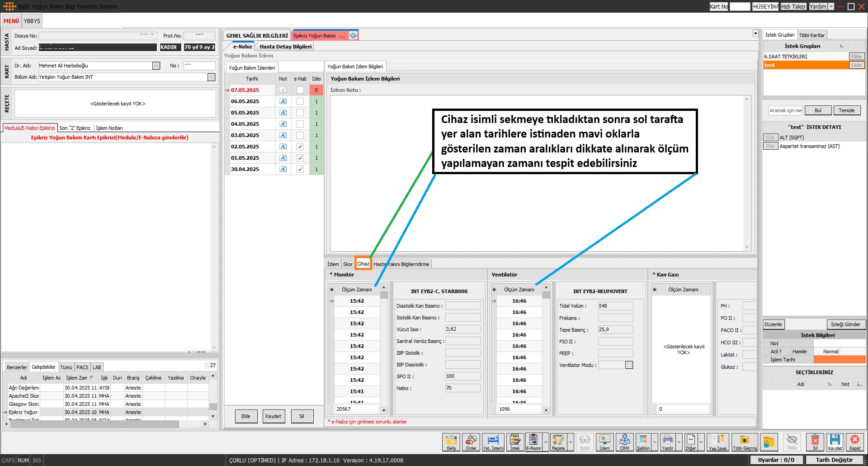Click the Reçete prescription icon
The height and width of the screenshot is (466, 868).
558,442
